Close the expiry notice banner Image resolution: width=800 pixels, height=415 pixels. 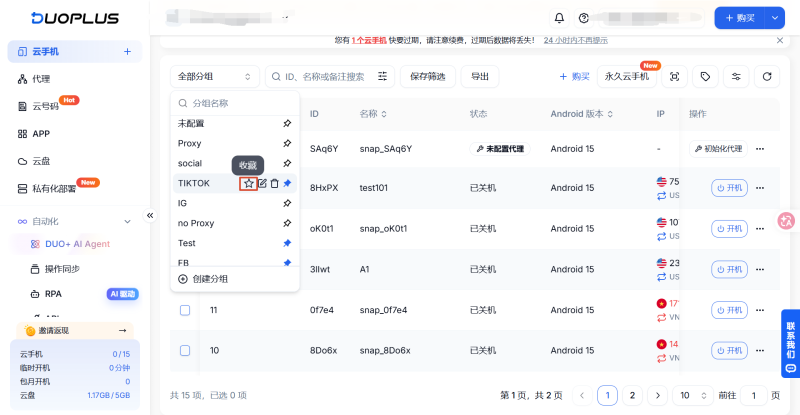point(780,40)
